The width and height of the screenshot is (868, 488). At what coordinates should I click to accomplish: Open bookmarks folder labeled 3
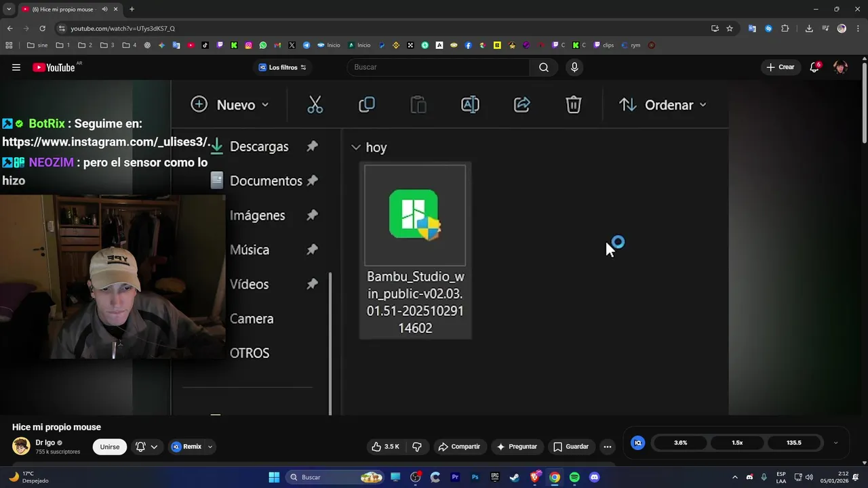pyautogui.click(x=107, y=45)
